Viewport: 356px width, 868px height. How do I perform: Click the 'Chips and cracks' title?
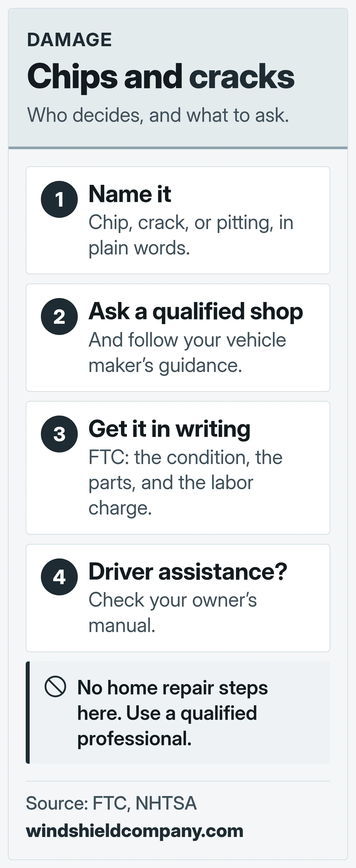pyautogui.click(x=161, y=77)
